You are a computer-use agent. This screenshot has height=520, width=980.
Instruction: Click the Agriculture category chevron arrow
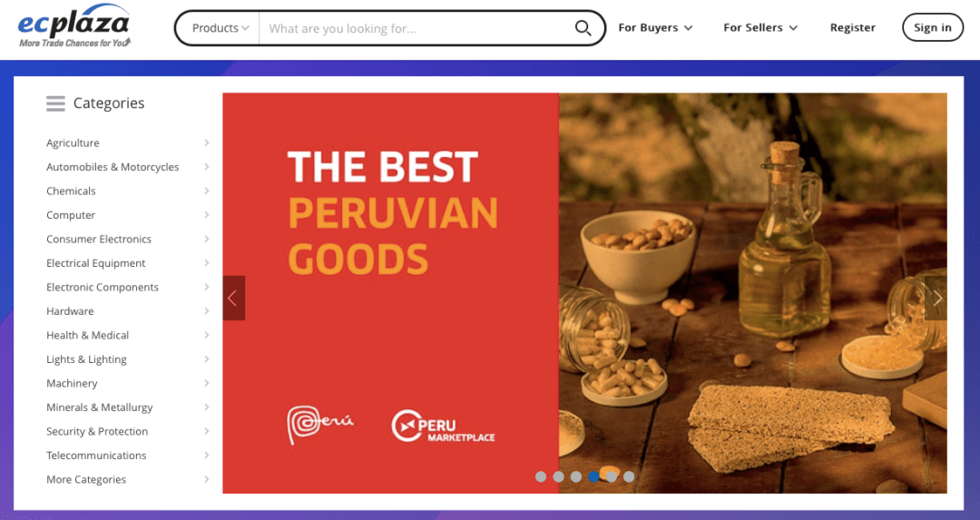coord(206,143)
